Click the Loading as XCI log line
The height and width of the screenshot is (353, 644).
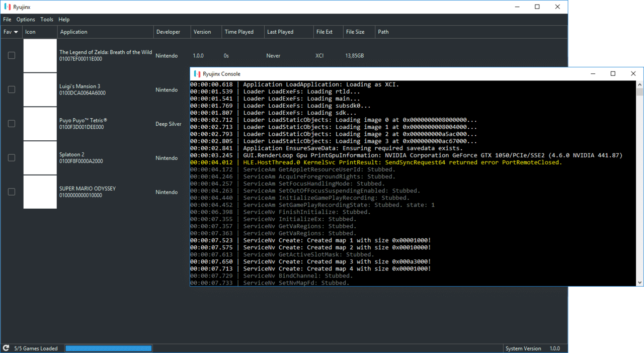tap(295, 84)
